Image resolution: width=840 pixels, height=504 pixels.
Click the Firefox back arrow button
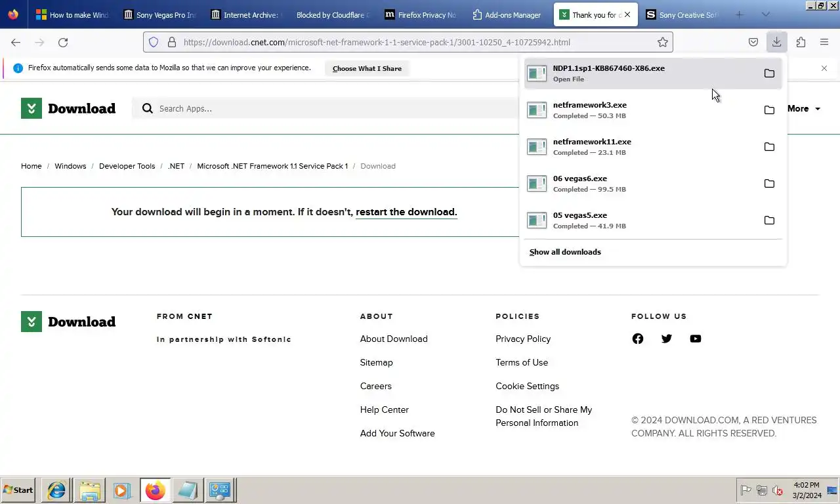16,42
